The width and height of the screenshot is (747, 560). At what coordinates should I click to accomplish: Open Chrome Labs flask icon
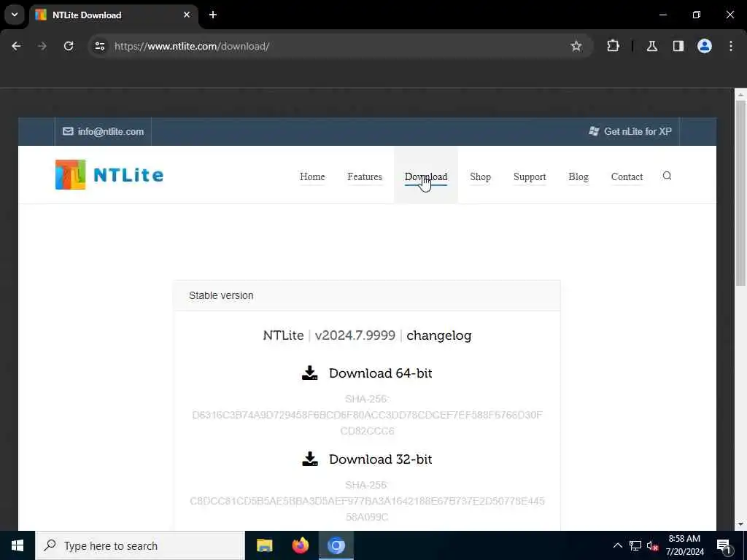point(652,46)
